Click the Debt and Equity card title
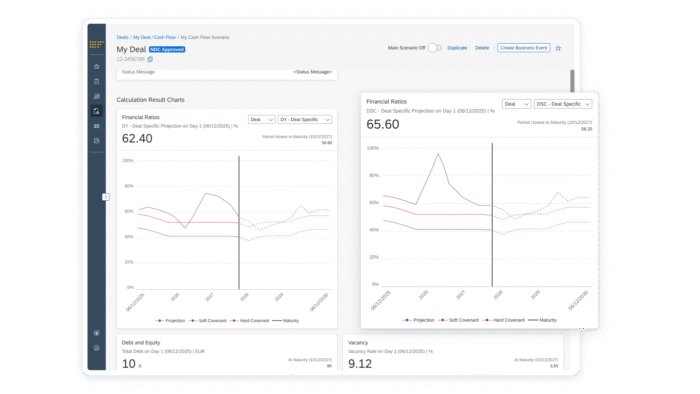 tap(141, 343)
